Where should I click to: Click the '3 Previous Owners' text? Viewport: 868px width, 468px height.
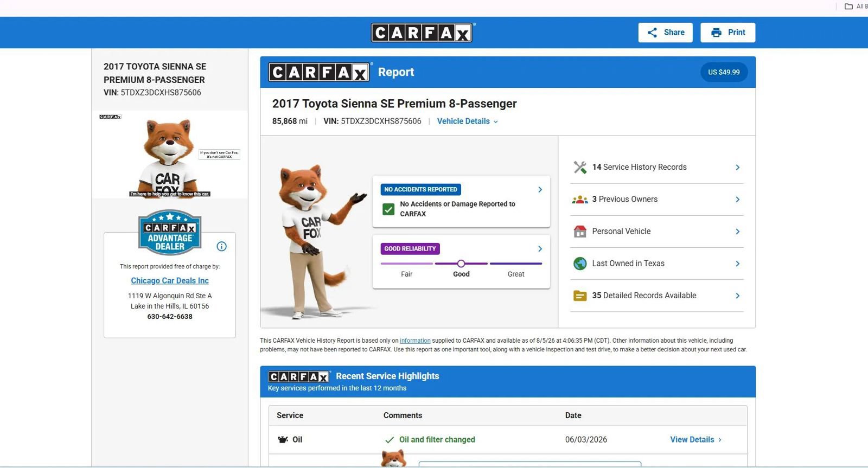pos(624,200)
